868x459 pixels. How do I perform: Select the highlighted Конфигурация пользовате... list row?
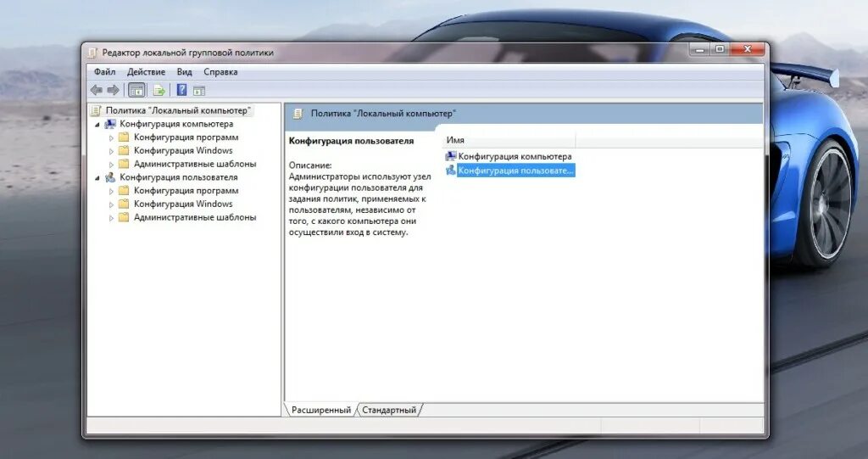(516, 171)
